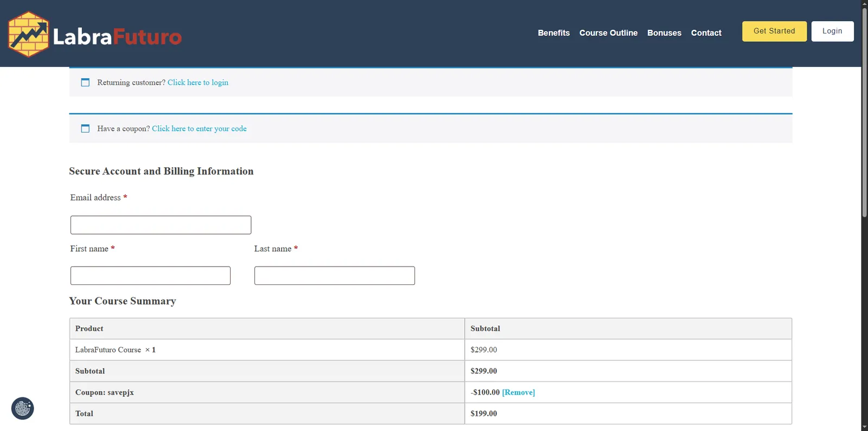
Task: Click the LabraFuturo logo
Action: [95, 34]
